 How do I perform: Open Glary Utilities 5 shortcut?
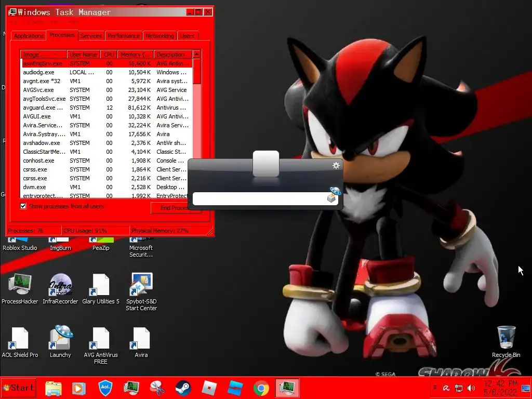[101, 288]
